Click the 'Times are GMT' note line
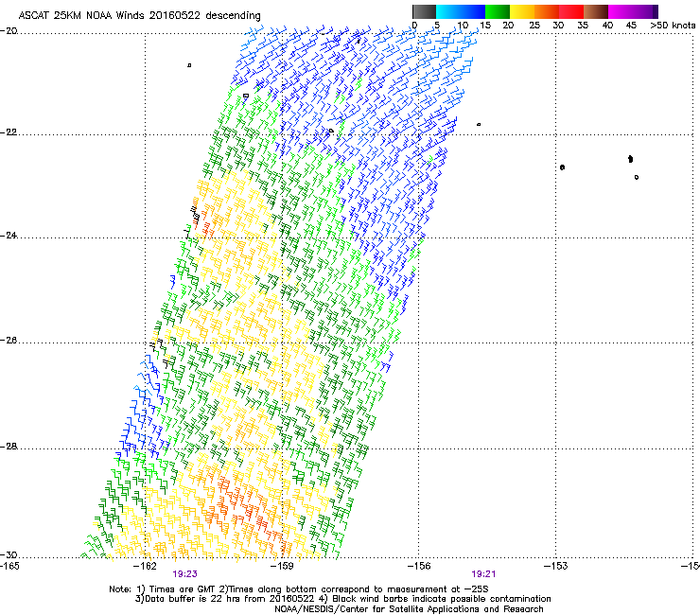This screenshot has height=615, width=700. tap(299, 589)
